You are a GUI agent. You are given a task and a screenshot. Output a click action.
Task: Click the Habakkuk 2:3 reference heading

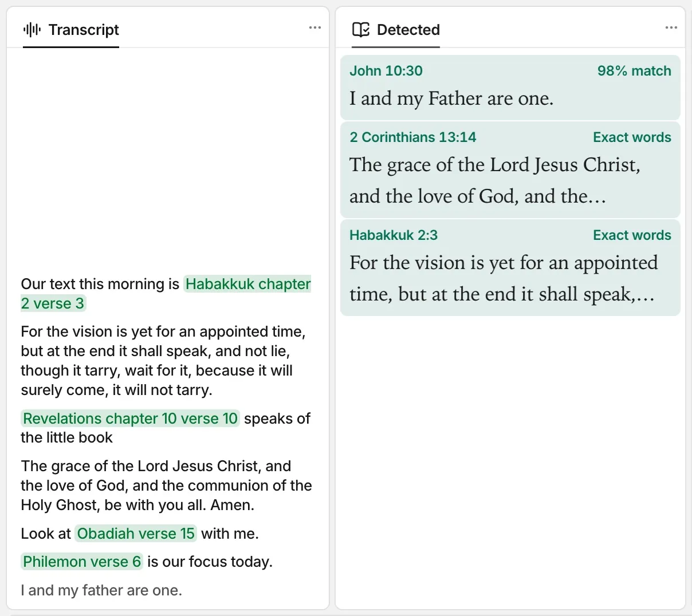tap(394, 235)
